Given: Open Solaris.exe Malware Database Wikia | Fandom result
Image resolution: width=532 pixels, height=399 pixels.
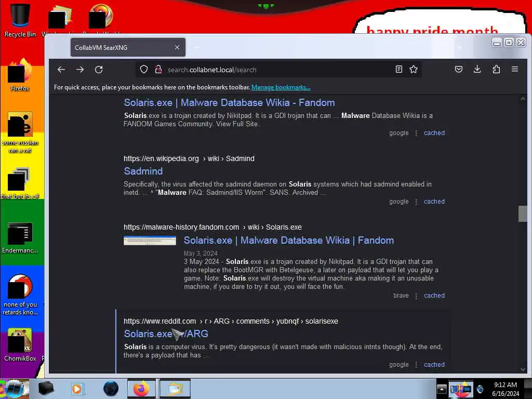Looking at the screenshot, I should click(x=289, y=240).
